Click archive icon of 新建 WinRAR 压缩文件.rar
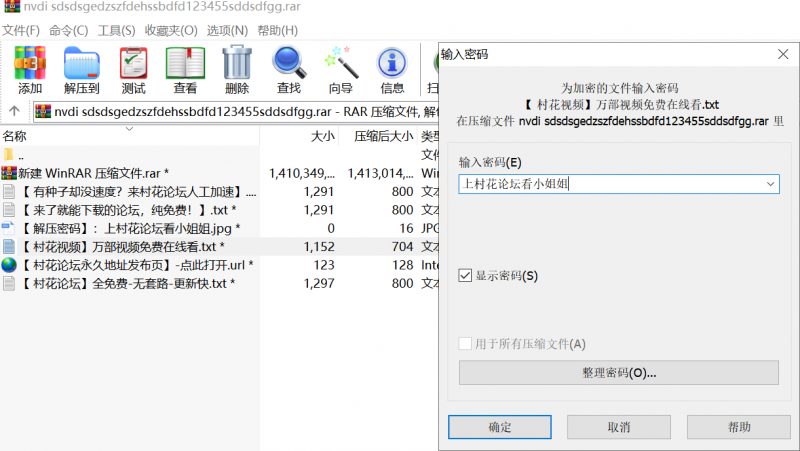The image size is (800, 451). click(x=9, y=173)
